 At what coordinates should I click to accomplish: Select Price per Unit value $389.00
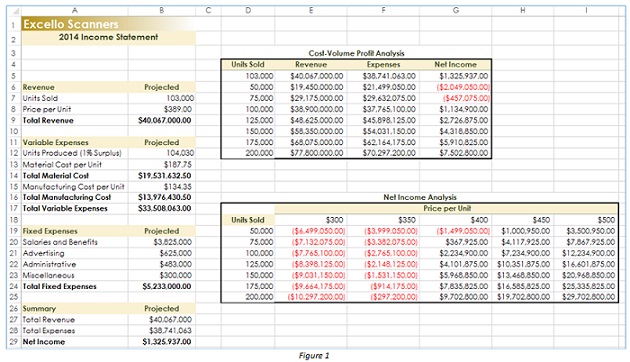162,109
